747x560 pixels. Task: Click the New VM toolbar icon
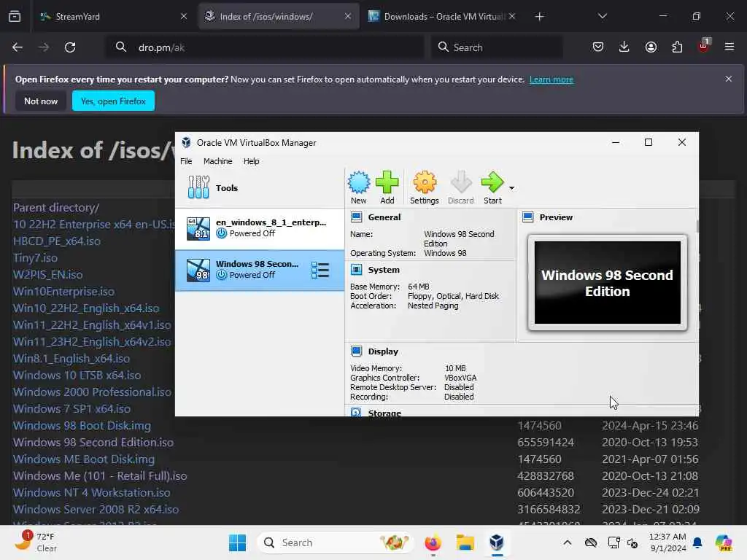pos(358,187)
